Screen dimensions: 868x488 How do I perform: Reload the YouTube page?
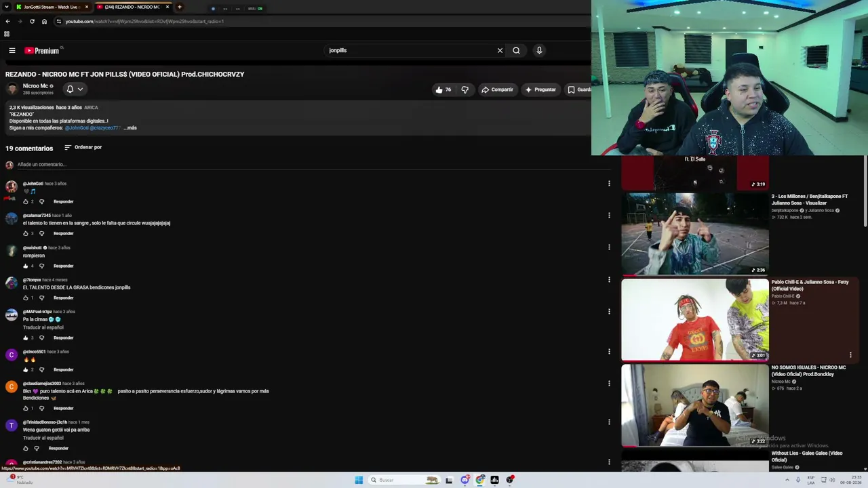click(x=32, y=21)
